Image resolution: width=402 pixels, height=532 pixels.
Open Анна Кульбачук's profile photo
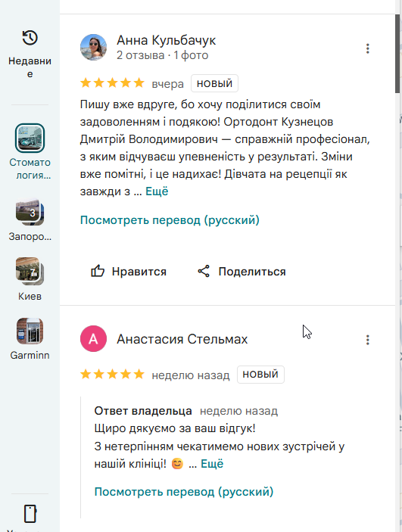[93, 47]
